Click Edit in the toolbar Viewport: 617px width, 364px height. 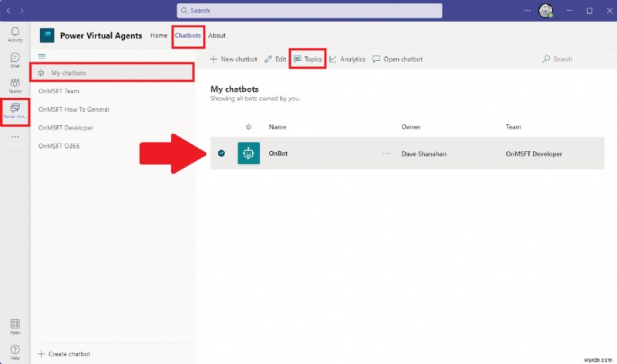[x=275, y=59]
